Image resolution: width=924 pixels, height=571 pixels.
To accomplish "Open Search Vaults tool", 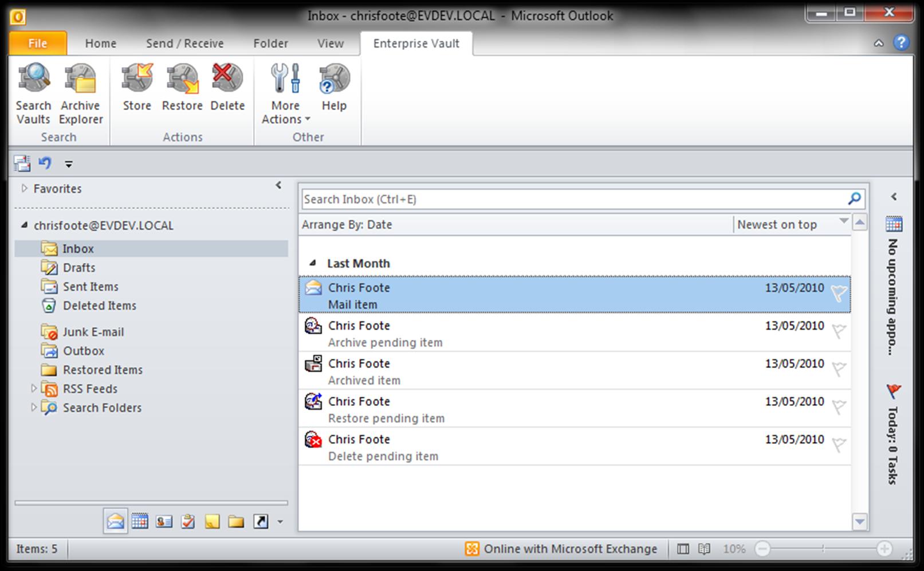I will point(33,95).
